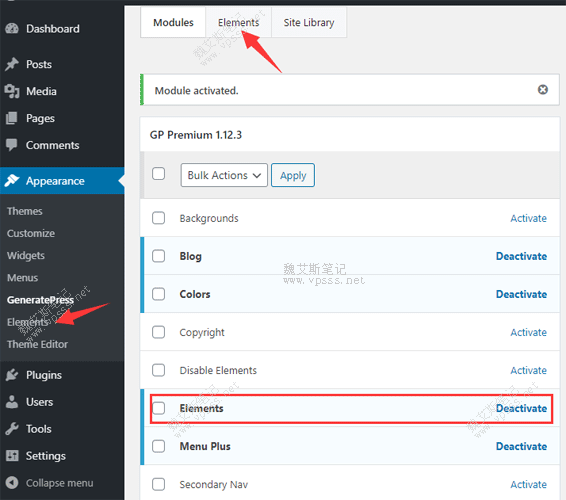Dismiss the Module activated notice
This screenshot has width=566, height=500.
pos(543,90)
